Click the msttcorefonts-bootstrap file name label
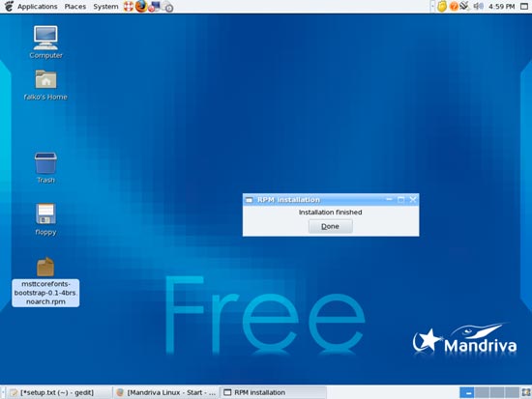 point(45,293)
